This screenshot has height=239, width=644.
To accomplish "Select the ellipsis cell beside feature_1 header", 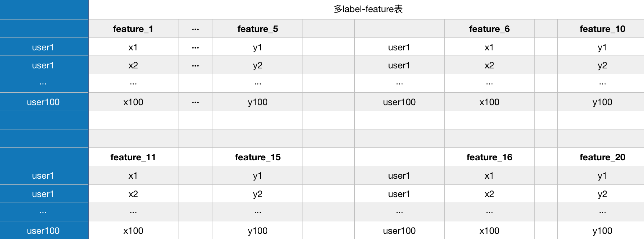I will pos(195,29).
